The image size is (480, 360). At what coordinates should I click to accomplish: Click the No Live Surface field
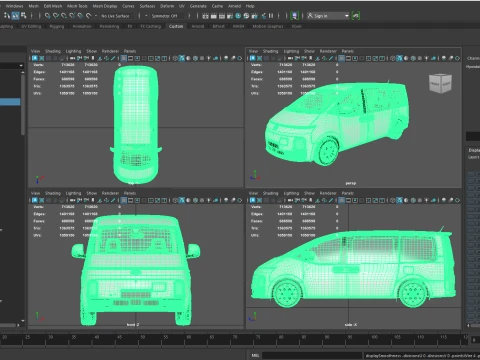[115, 16]
